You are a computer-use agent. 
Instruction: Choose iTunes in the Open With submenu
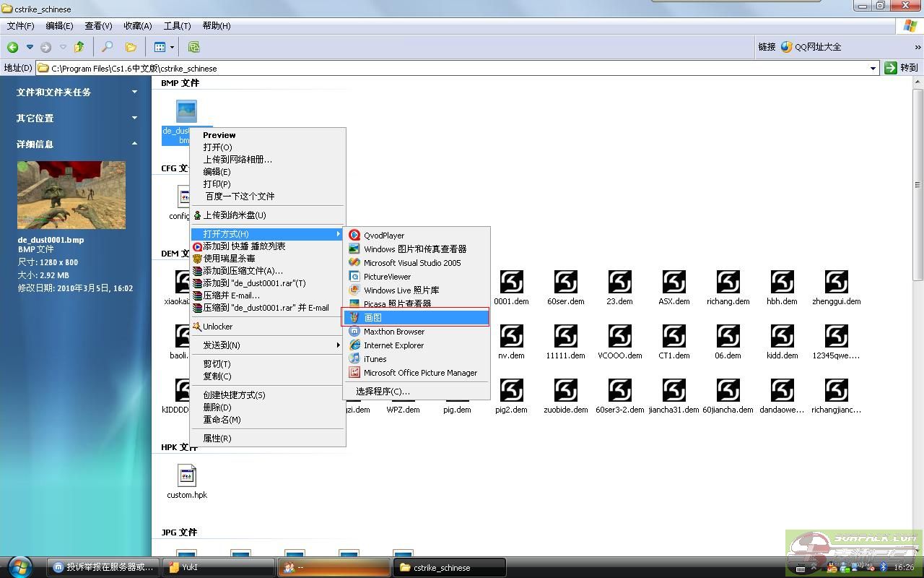(x=375, y=359)
